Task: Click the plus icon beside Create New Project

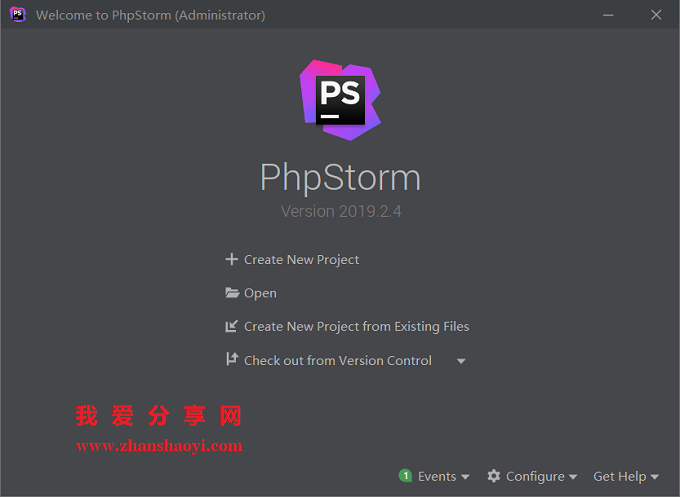Action: (232, 259)
